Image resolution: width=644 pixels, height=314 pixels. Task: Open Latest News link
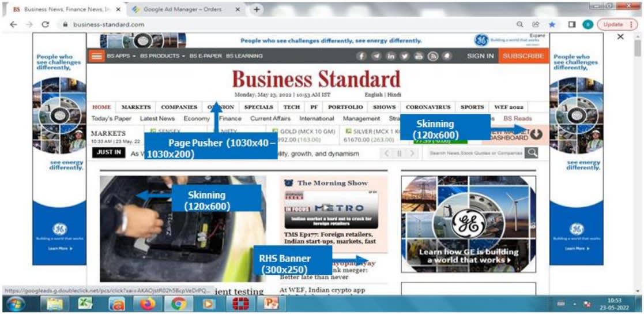tap(157, 118)
